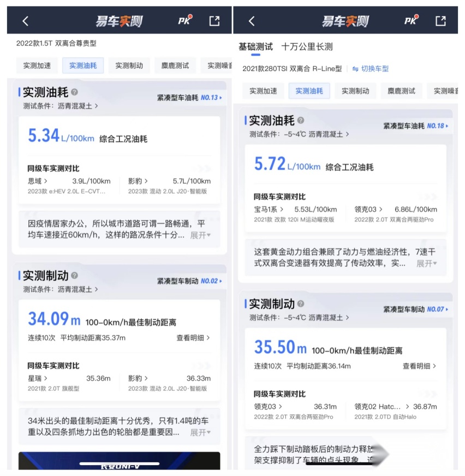465x476 pixels.
Task: Tap help icon beside 实测油耗 in right screen
Action: tap(301, 120)
